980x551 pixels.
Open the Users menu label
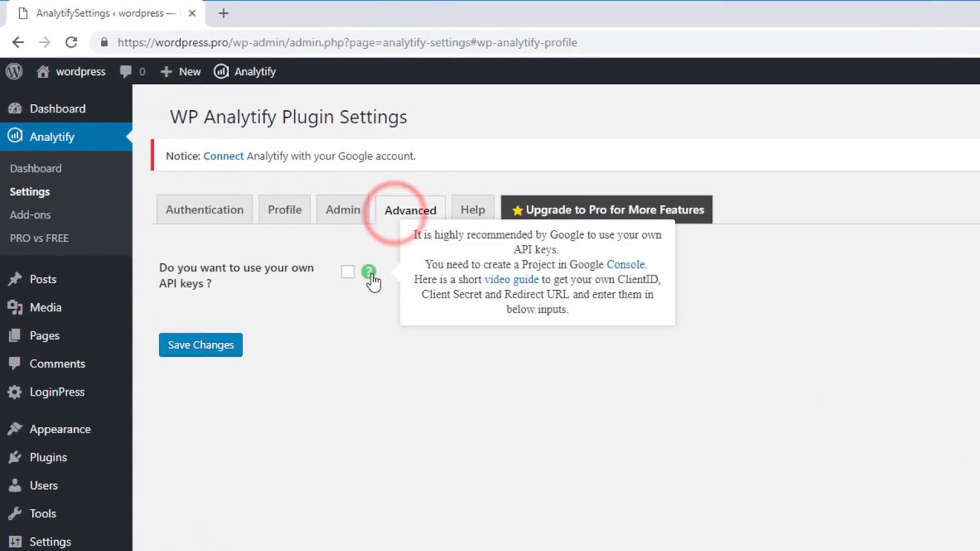click(x=44, y=485)
